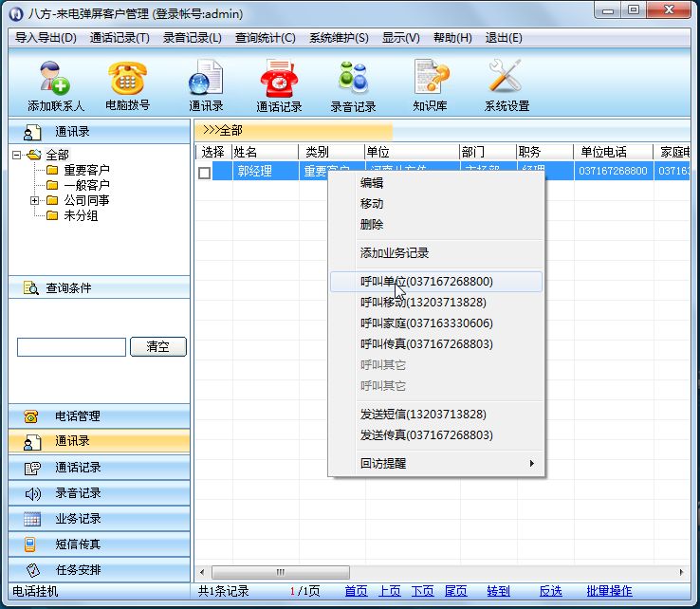700x609 pixels.
Task: Select the 重要客户 folder in tree
Action: coord(85,170)
